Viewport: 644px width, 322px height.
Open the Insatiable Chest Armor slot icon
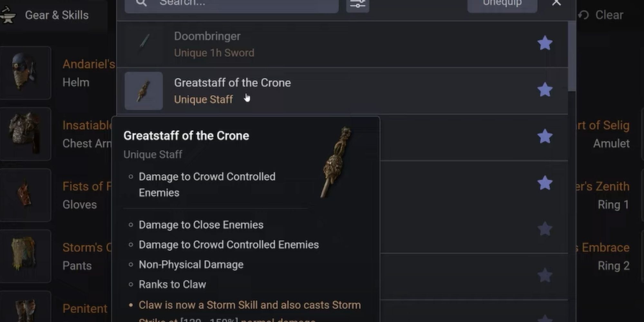25,134
